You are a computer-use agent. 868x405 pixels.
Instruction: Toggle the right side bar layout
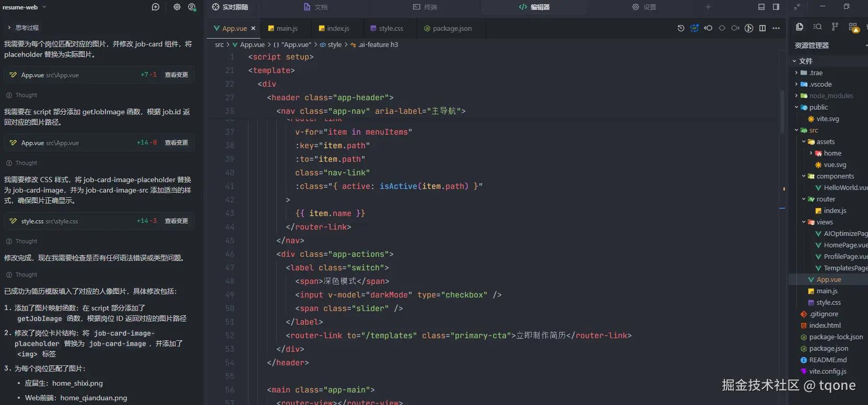coord(776,7)
